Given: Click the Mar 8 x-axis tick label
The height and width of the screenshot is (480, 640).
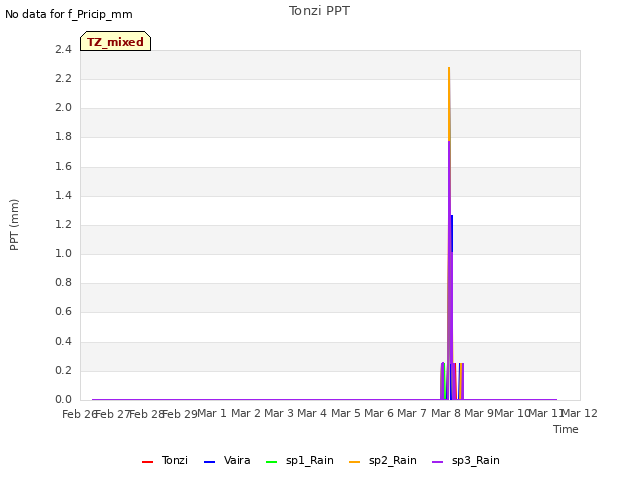Looking at the screenshot, I should 446,413.
